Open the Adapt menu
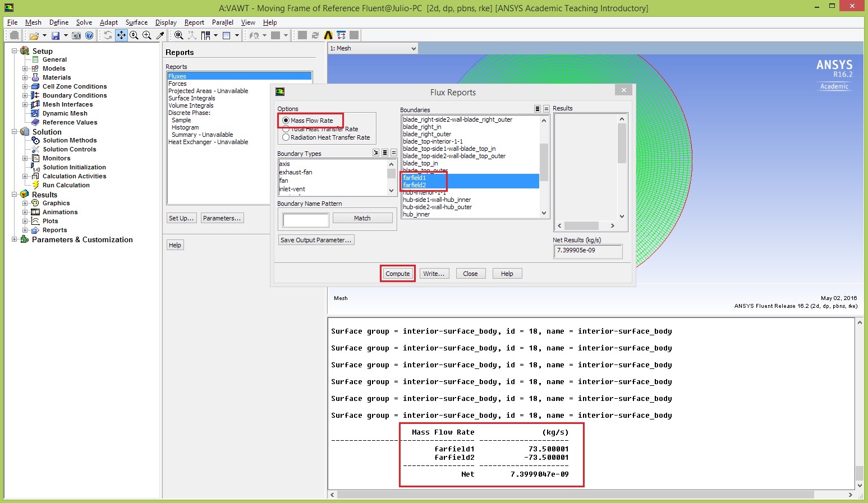Image resolution: width=868 pixels, height=503 pixels. point(109,22)
